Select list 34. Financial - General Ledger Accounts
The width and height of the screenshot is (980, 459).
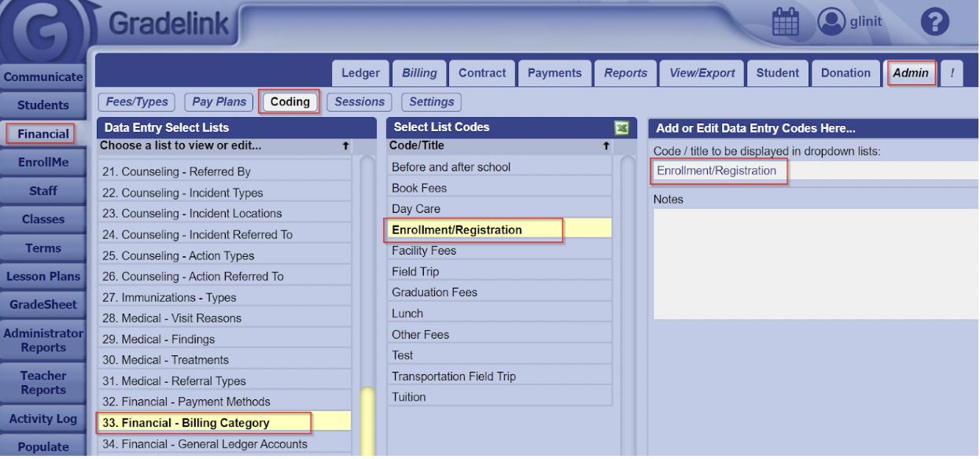[224, 444]
